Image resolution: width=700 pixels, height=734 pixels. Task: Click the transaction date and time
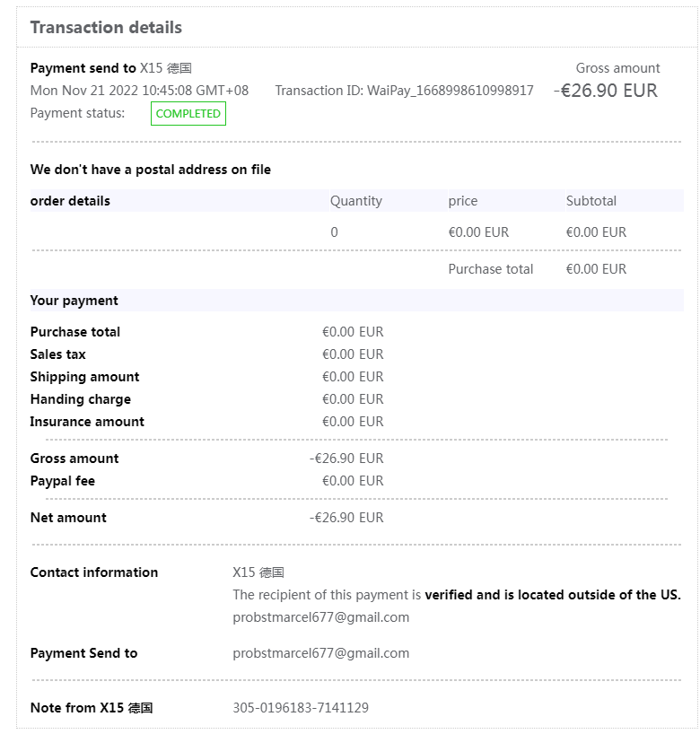click(139, 91)
